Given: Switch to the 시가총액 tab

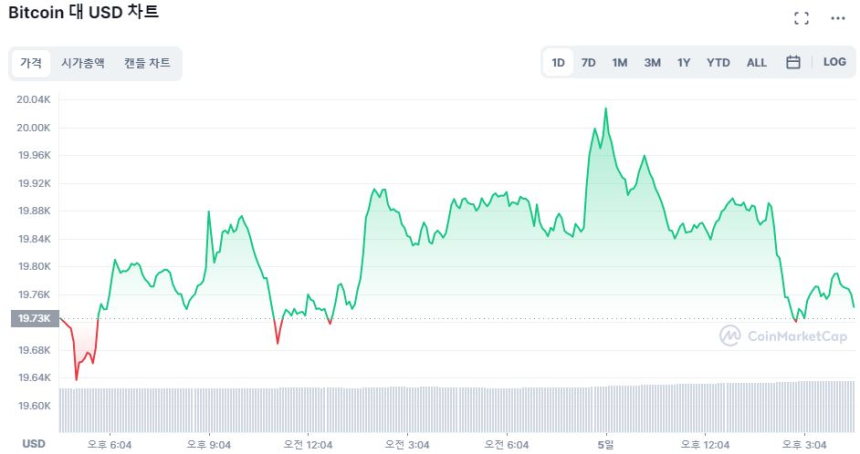Looking at the screenshot, I should (x=83, y=63).
